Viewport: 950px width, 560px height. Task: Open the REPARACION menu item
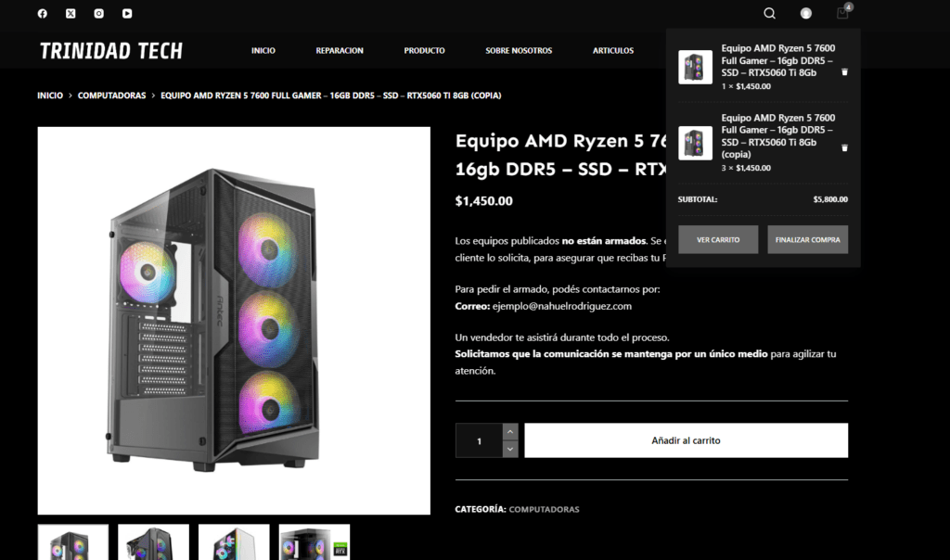[340, 51]
